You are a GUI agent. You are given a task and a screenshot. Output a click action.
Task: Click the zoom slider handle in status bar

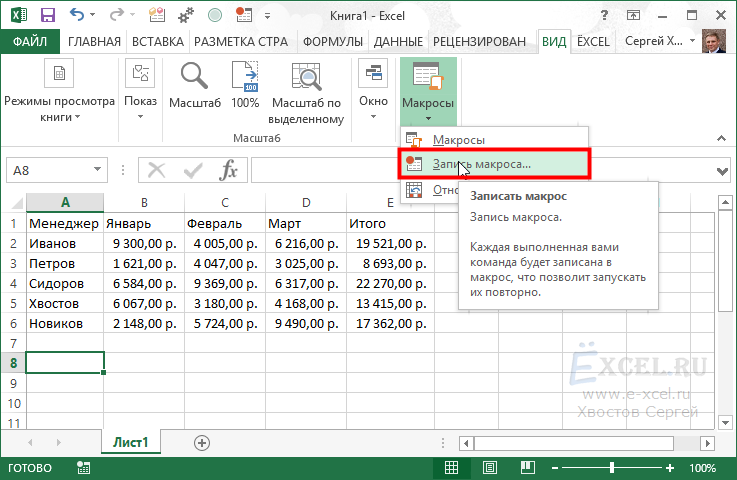click(x=612, y=468)
